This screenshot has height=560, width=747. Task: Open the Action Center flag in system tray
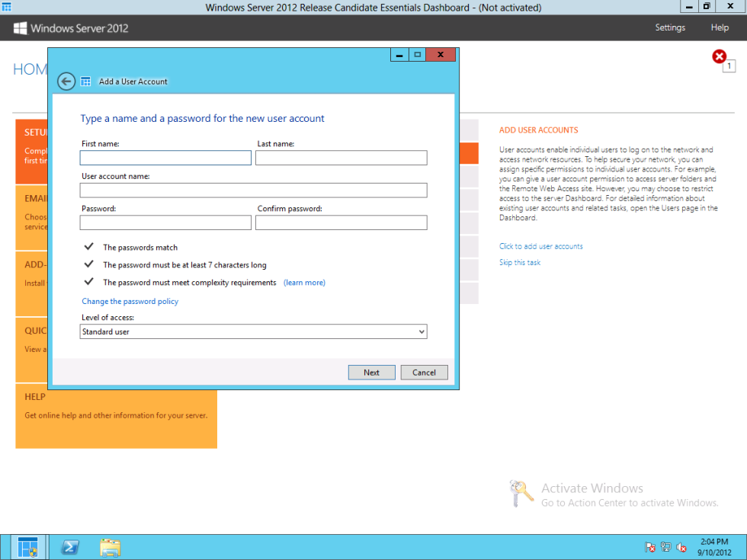(x=650, y=547)
